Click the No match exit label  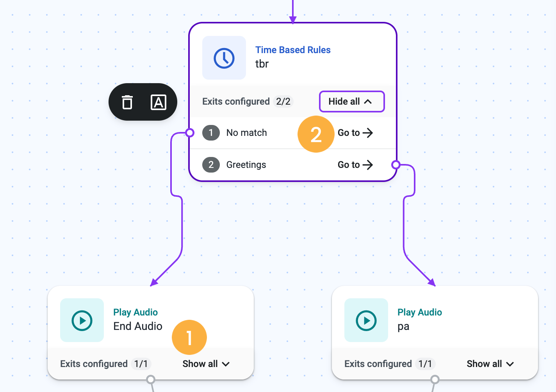click(x=247, y=133)
